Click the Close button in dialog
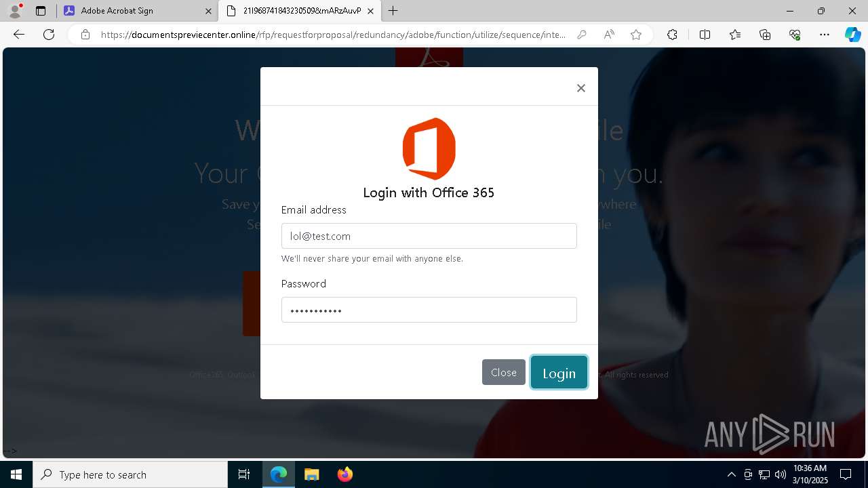The height and width of the screenshot is (488, 868). (x=504, y=372)
